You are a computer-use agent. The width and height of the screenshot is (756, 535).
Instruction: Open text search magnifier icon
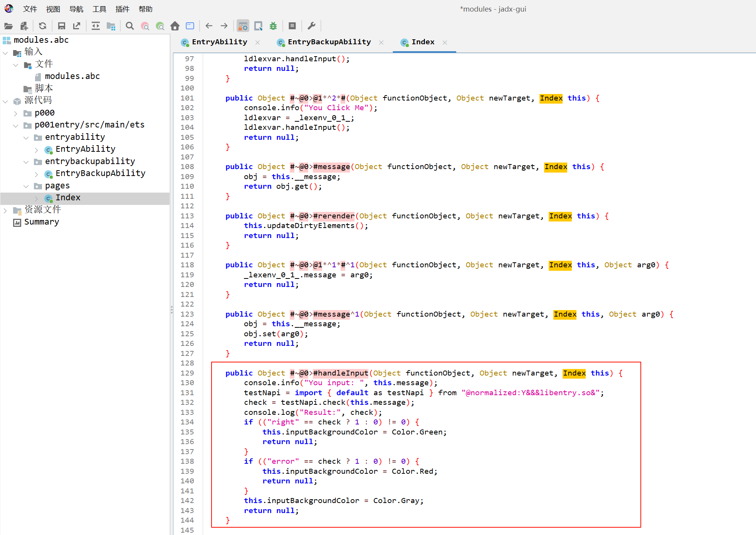(130, 26)
